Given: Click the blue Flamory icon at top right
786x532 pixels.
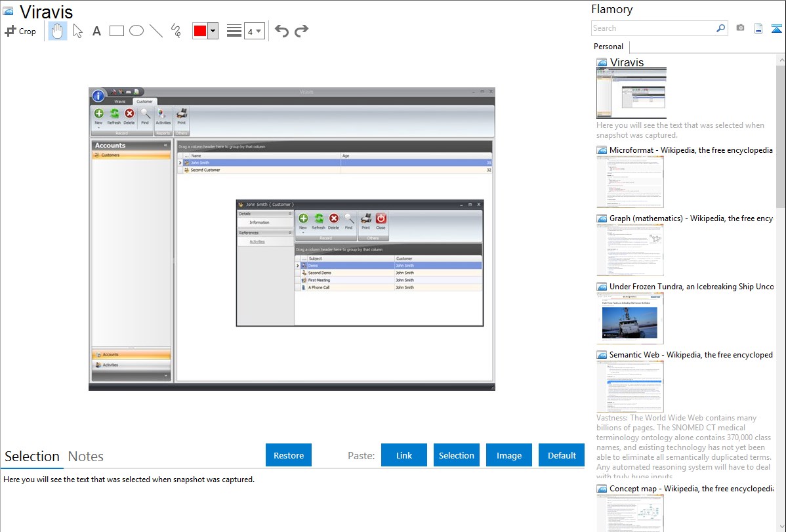Looking at the screenshot, I should coord(776,28).
